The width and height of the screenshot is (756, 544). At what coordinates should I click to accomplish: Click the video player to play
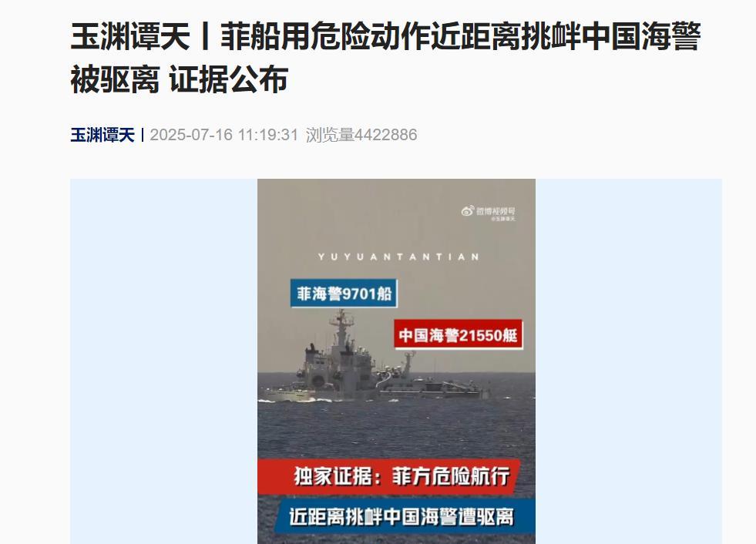[396, 361]
